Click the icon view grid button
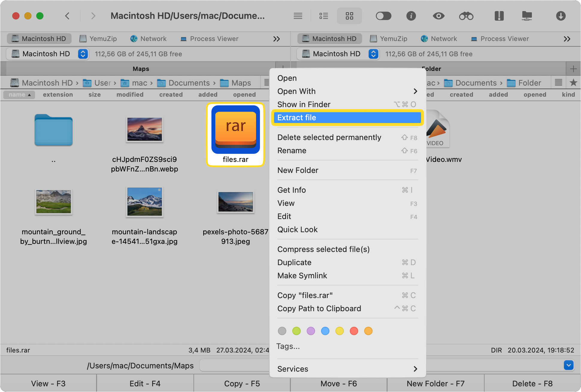Image resolution: width=581 pixels, height=392 pixels. point(349,16)
